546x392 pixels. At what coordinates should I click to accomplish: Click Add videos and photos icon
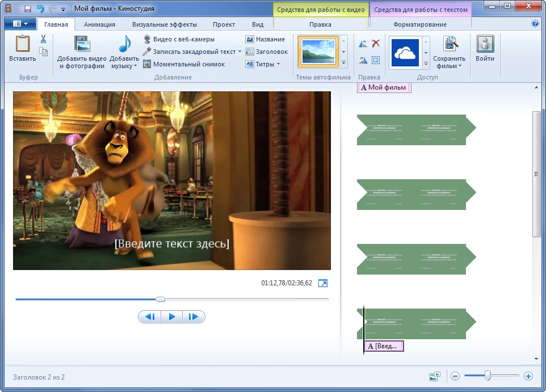click(82, 44)
